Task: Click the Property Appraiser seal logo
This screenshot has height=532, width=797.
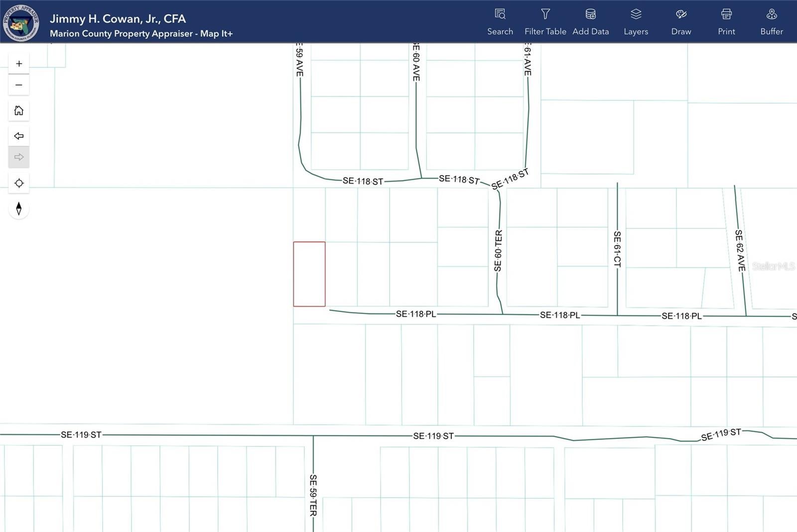Action: (x=21, y=22)
